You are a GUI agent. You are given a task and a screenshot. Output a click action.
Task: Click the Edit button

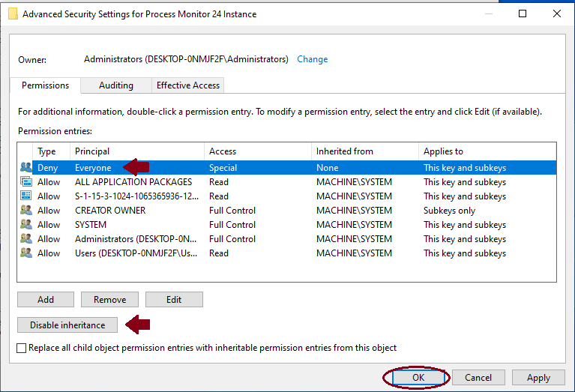[x=174, y=300]
